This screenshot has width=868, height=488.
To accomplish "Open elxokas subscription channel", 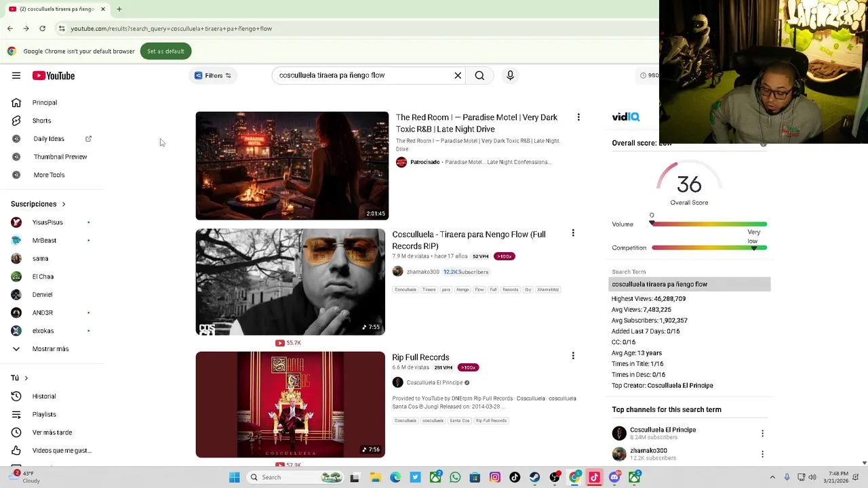I will (43, 331).
